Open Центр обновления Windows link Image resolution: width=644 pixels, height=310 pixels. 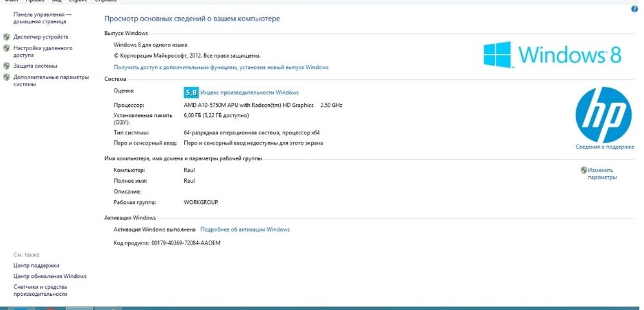click(50, 276)
